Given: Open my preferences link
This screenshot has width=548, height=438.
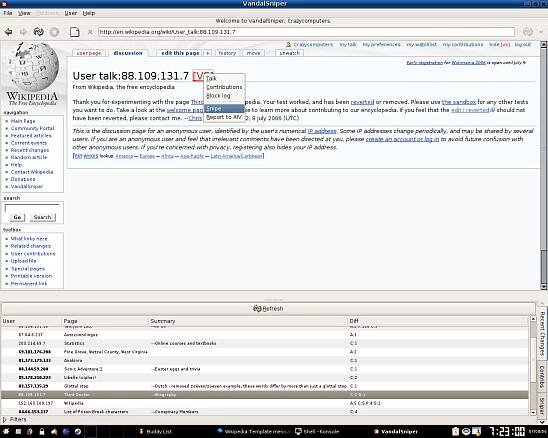Looking at the screenshot, I should click(381, 45).
